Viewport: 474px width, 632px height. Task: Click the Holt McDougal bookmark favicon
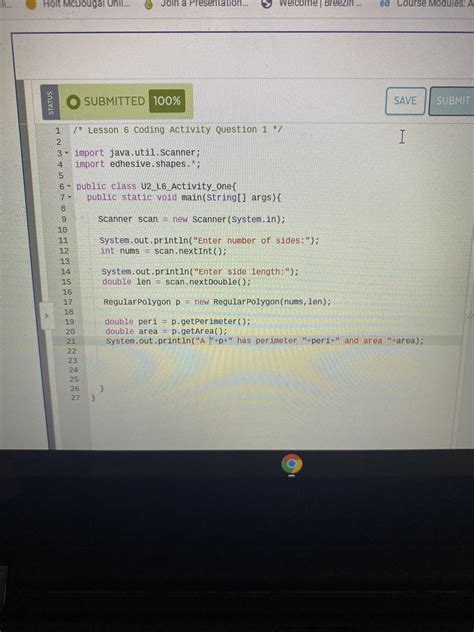pyautogui.click(x=31, y=4)
